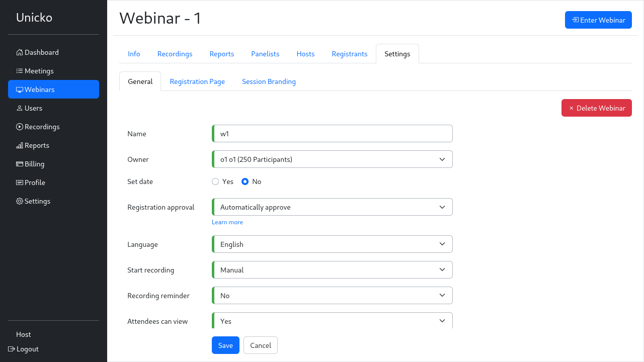Viewport: 644px width, 362px height.
Task: Open Users in the sidebar
Action: 53,108
